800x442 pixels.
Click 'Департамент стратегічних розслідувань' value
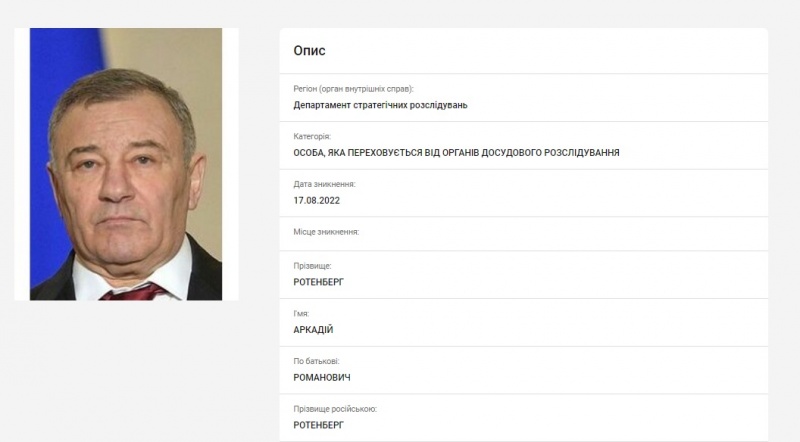coord(380,105)
